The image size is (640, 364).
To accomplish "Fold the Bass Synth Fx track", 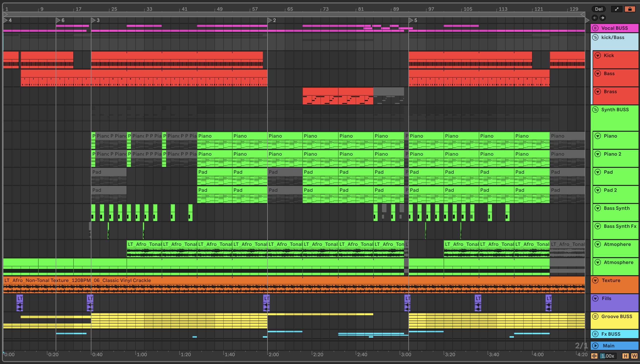I will pyautogui.click(x=598, y=226).
